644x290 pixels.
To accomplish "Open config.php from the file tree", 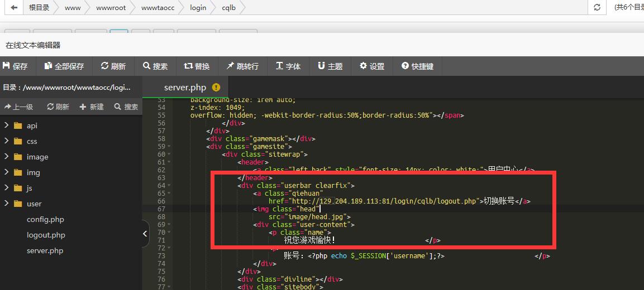I will (x=45, y=219).
